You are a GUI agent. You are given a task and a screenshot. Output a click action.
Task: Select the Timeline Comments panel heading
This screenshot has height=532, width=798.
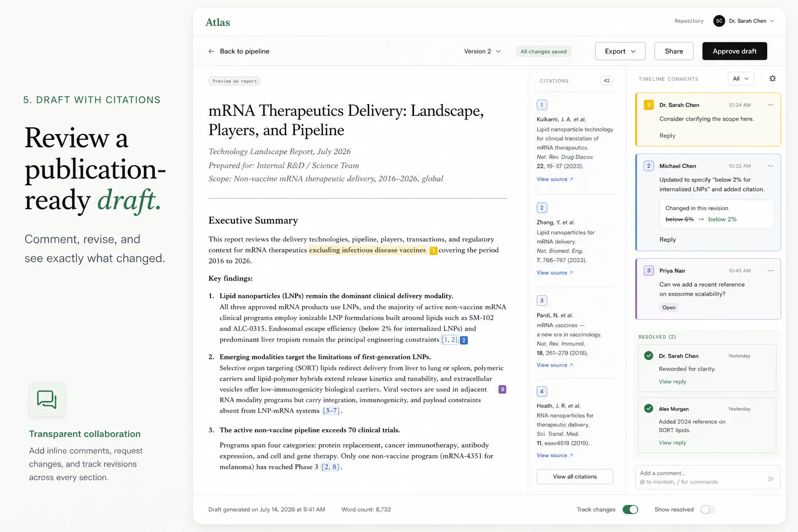pos(668,79)
